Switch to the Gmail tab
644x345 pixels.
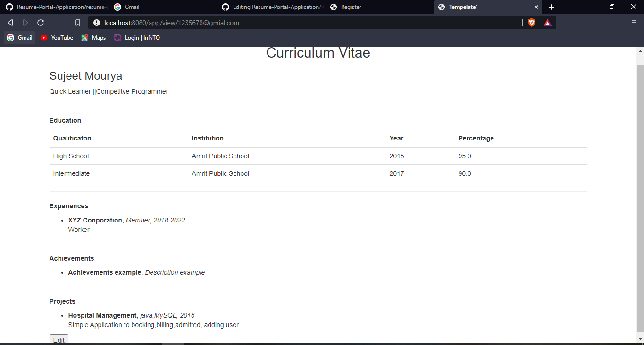[x=164, y=7]
